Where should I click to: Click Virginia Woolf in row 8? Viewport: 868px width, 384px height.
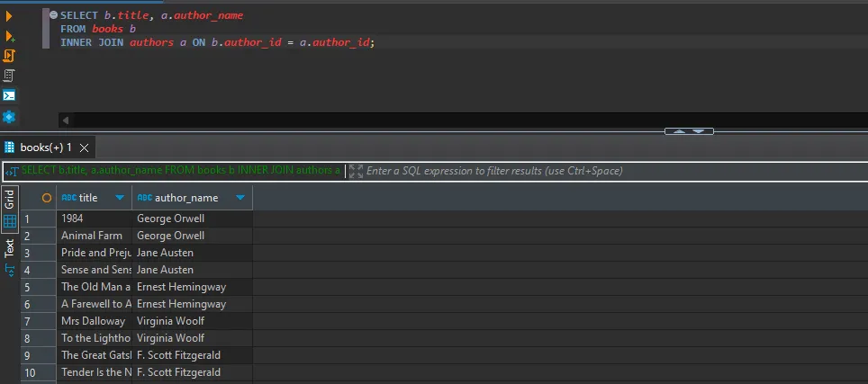(192, 338)
